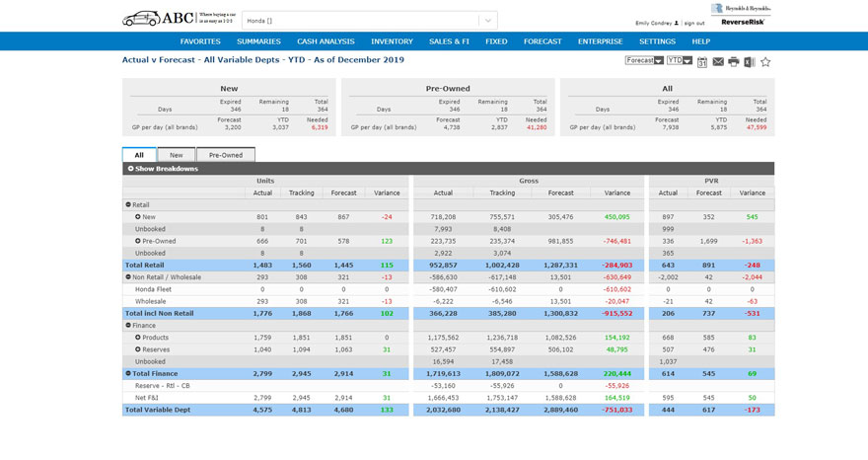Click the All summary panel heading
The image size is (868, 460).
667,89
